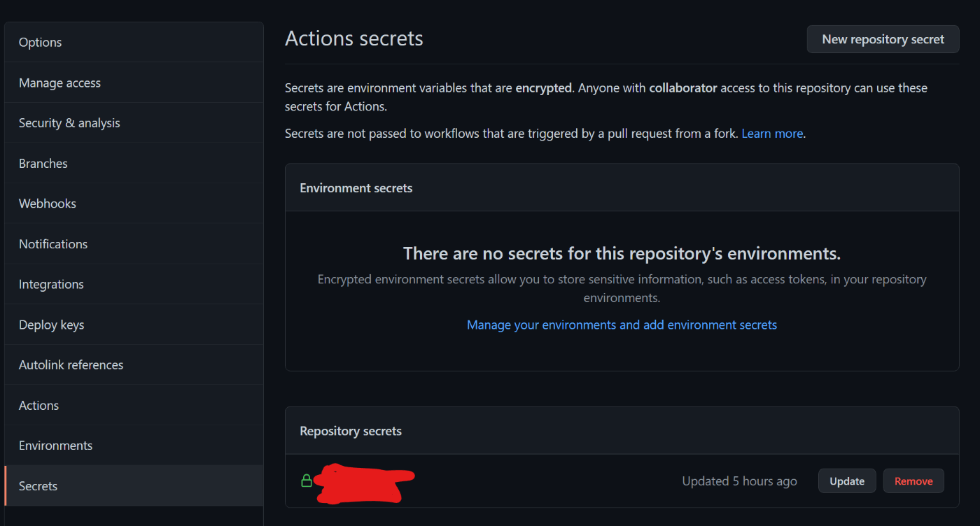Remove the repository secret
This screenshot has height=526, width=980.
913,481
